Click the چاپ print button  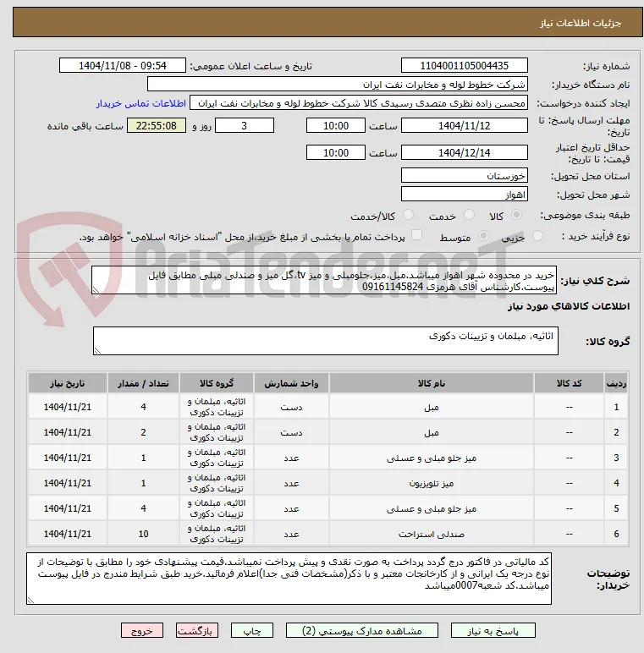(x=252, y=630)
